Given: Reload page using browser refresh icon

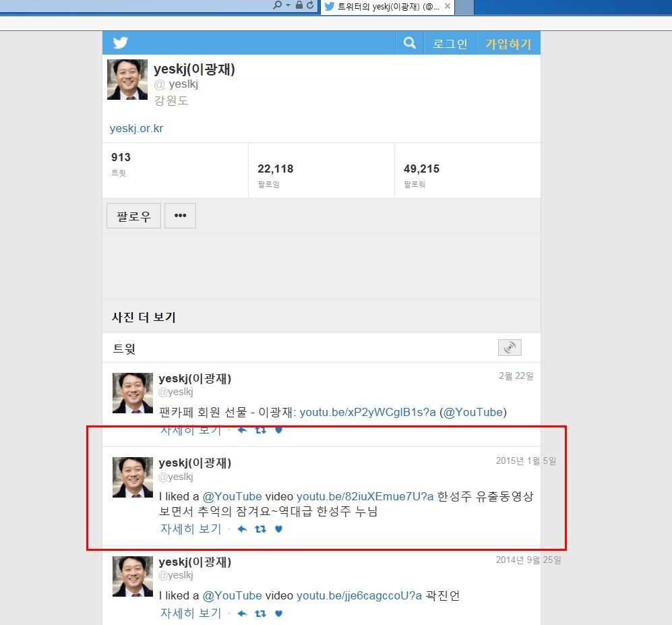Looking at the screenshot, I should click(x=310, y=5).
